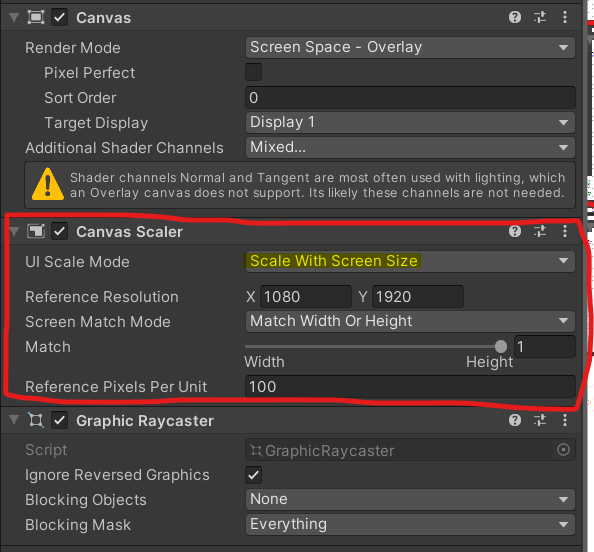This screenshot has height=552, width=594.
Task: Open Canvas preset settings sliders icon
Action: (540, 17)
